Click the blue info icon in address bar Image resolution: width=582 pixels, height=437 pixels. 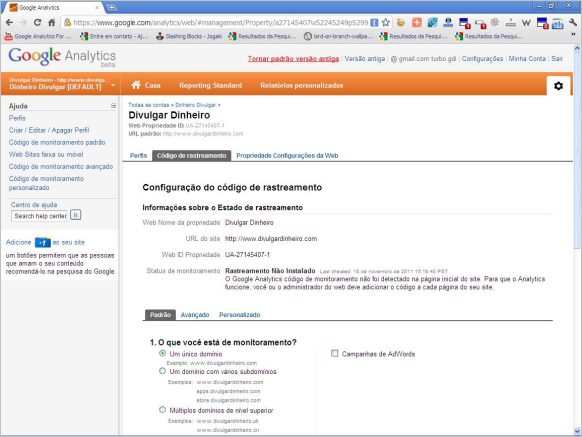(375, 23)
